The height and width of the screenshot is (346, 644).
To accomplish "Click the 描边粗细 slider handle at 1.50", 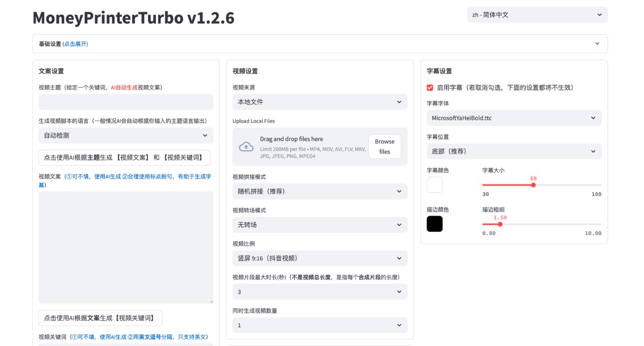I will pos(500,224).
